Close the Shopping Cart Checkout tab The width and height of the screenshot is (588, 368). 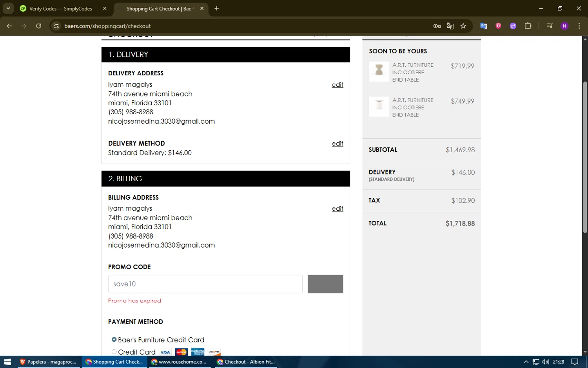coord(202,8)
